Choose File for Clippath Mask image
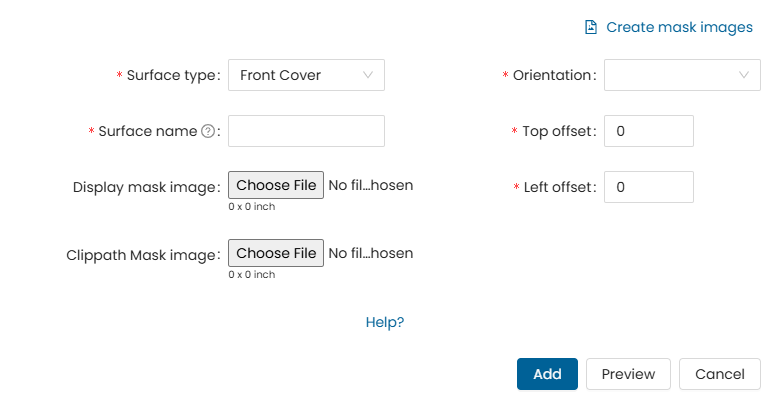Image resolution: width=770 pixels, height=395 pixels. (x=276, y=253)
